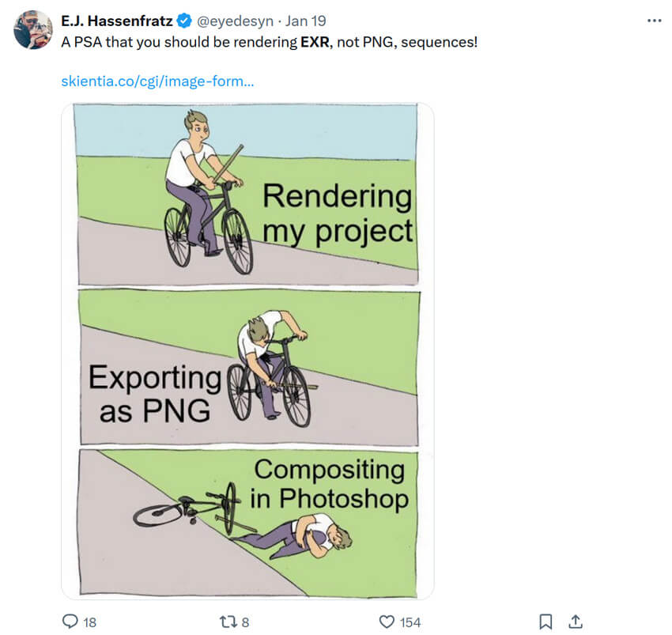Click the share upload icon

click(576, 622)
